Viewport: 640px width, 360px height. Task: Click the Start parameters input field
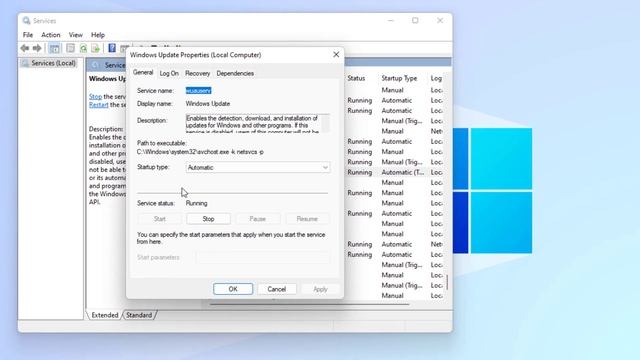coord(263,258)
